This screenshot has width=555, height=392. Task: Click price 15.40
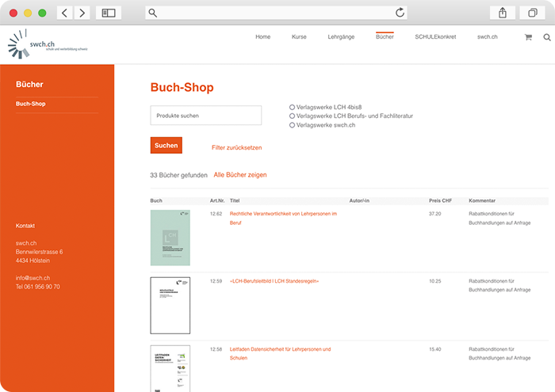[435, 349]
